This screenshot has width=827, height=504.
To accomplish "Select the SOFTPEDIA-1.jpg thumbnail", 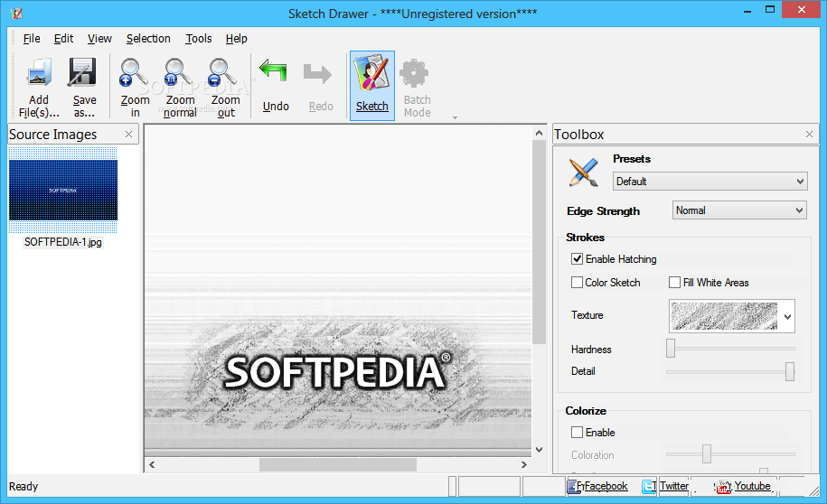I will [x=63, y=191].
